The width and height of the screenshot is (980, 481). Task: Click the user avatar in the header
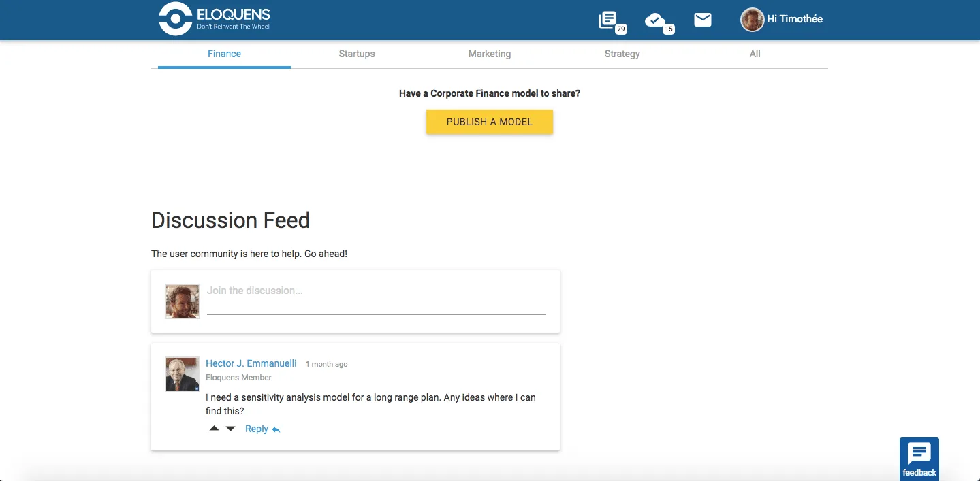(x=752, y=20)
